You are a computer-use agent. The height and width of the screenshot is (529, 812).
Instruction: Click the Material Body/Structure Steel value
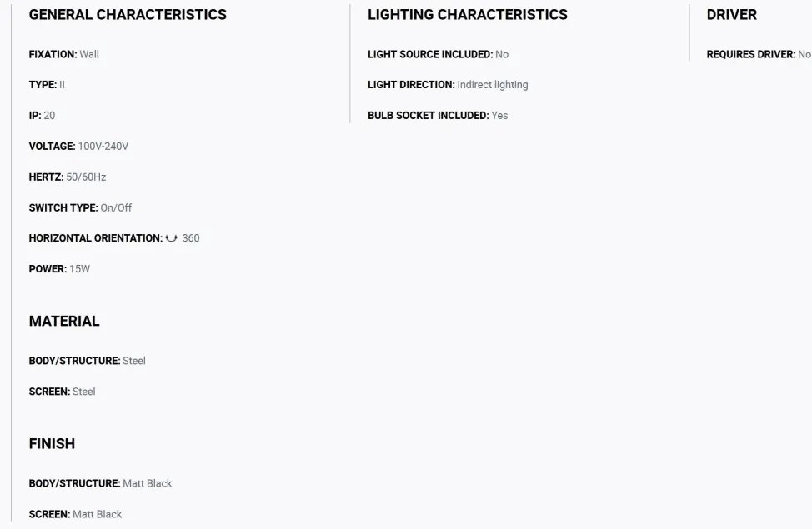click(x=134, y=361)
